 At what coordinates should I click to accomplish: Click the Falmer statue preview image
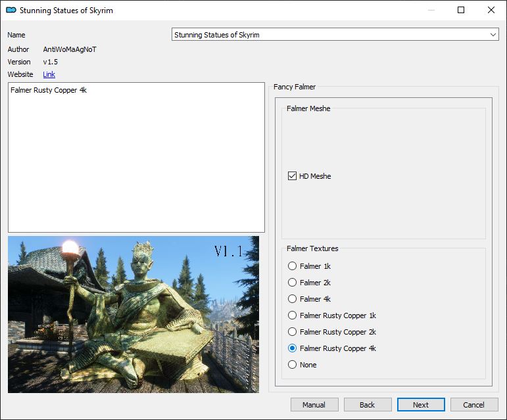tap(133, 314)
